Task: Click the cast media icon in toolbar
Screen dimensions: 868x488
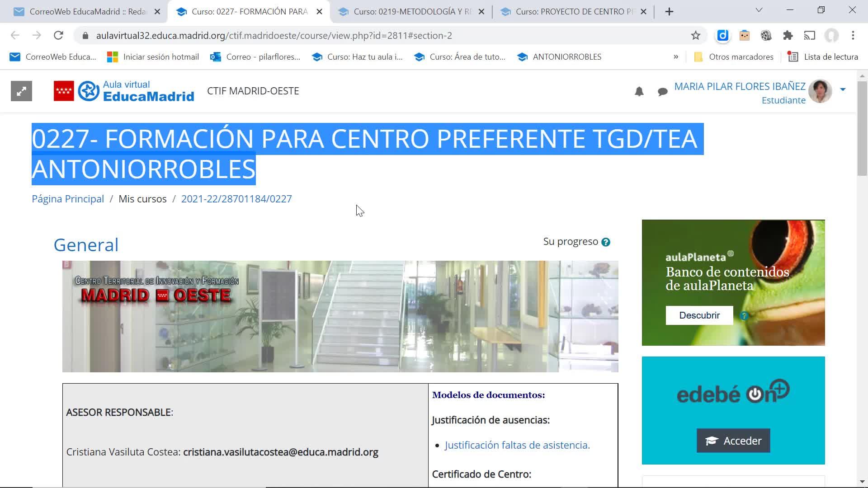Action: tap(809, 36)
